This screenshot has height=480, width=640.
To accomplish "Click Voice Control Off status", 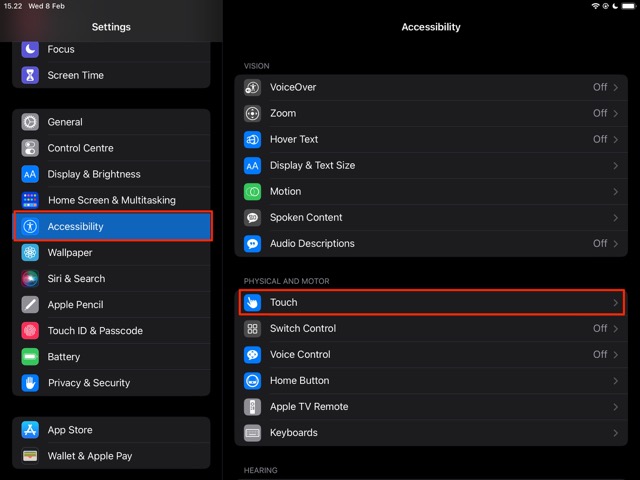I will (600, 355).
